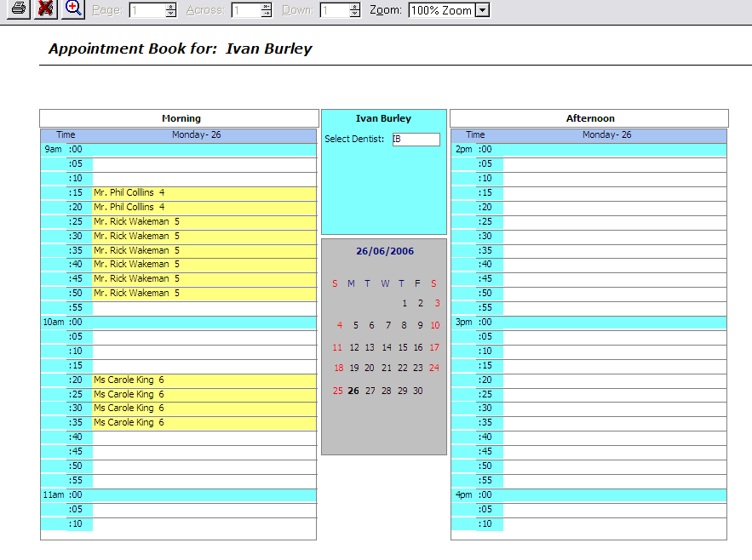Click the Afternoon column header
The image size is (752, 560).
(x=589, y=118)
